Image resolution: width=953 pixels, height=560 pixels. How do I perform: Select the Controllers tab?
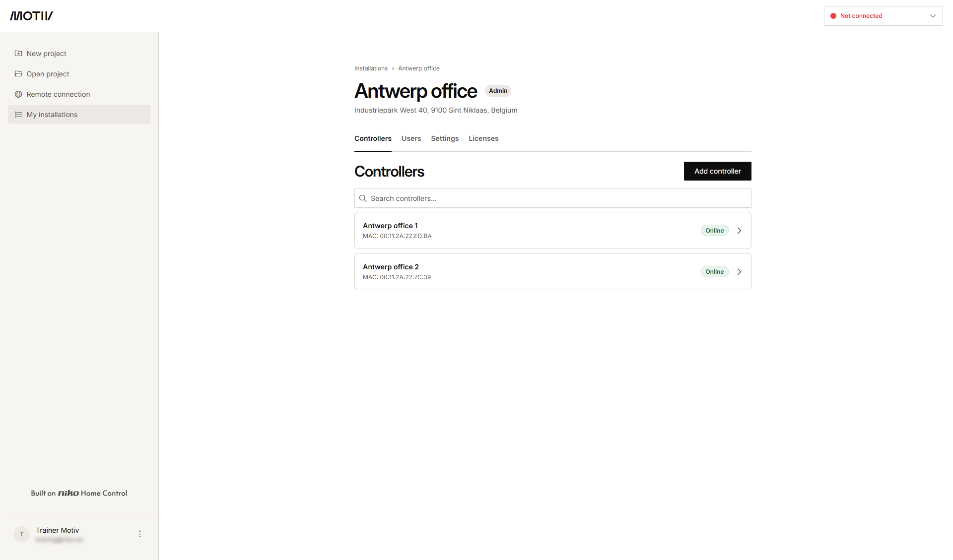(x=373, y=138)
